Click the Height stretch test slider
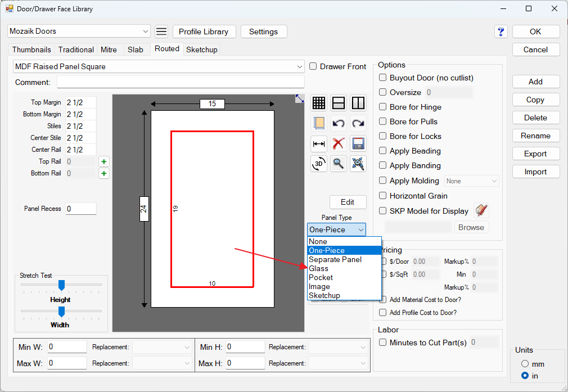Screen dimensions: 568x392 [61, 285]
